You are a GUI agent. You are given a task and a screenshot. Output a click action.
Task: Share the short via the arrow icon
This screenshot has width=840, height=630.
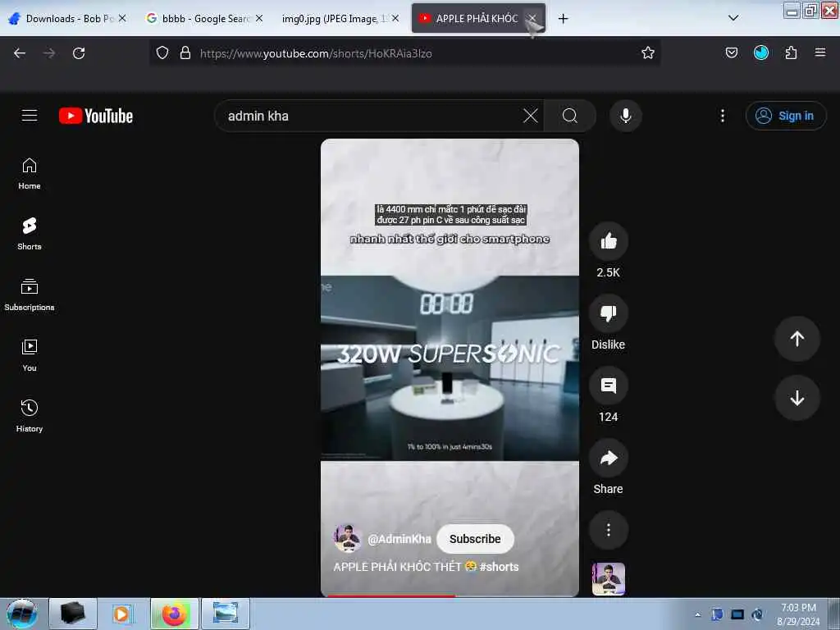[608, 458]
